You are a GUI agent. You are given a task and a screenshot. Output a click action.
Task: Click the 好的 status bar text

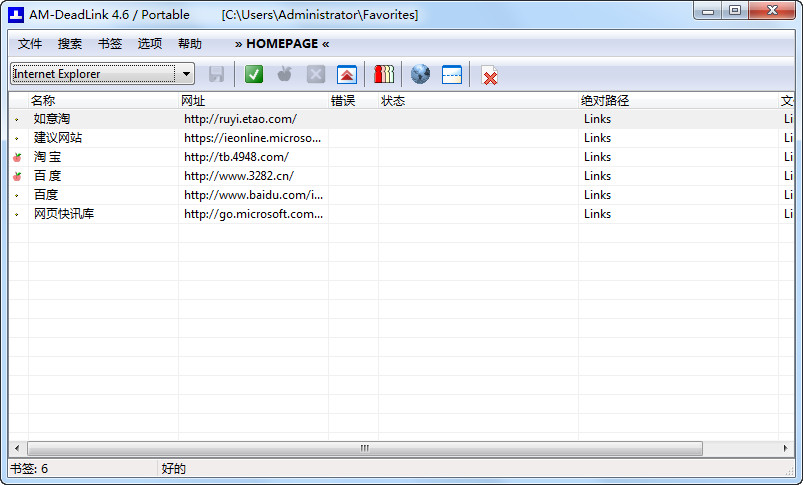(x=173, y=469)
